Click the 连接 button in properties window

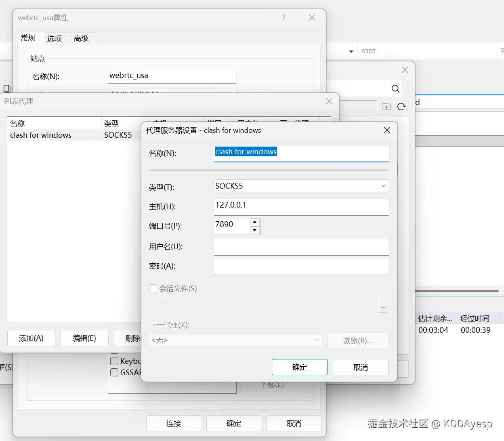[174, 423]
